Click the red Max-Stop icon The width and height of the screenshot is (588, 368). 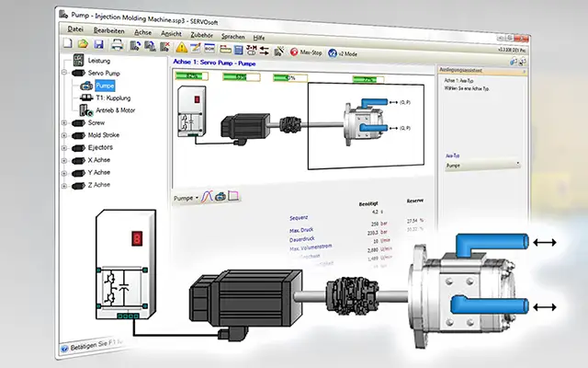[294, 52]
